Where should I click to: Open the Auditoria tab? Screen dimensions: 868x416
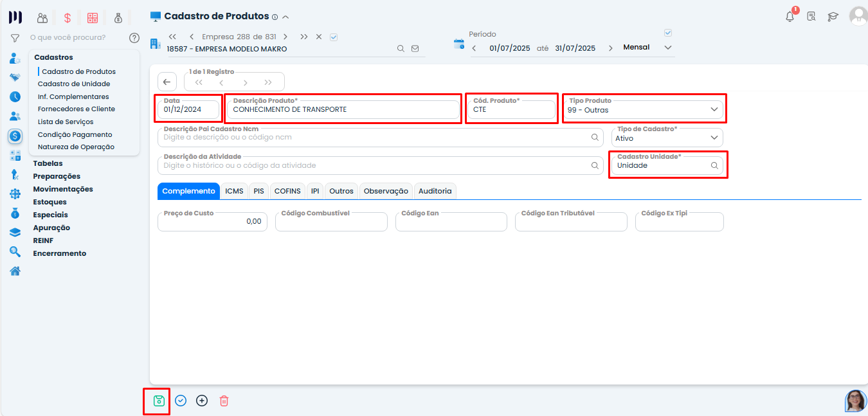click(435, 191)
